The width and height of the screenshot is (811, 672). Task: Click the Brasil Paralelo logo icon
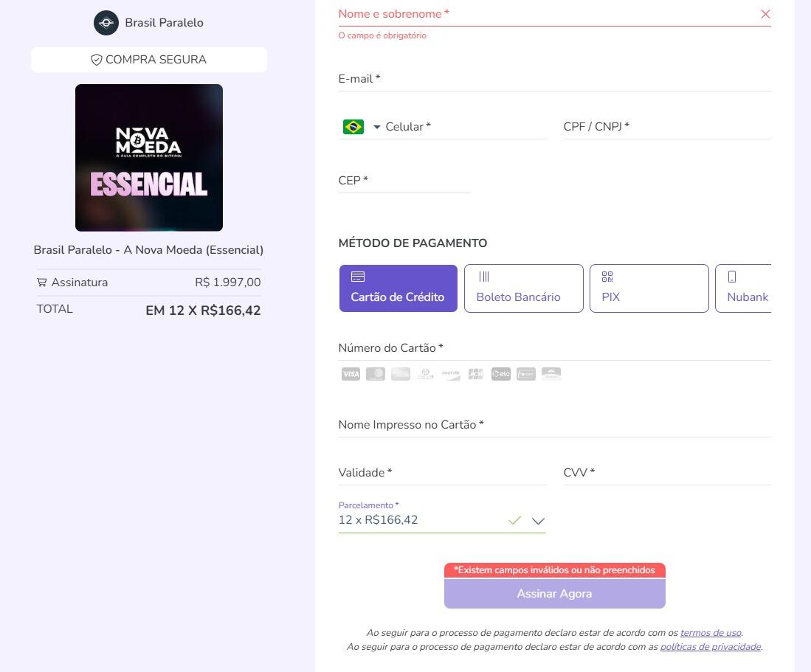coord(106,23)
